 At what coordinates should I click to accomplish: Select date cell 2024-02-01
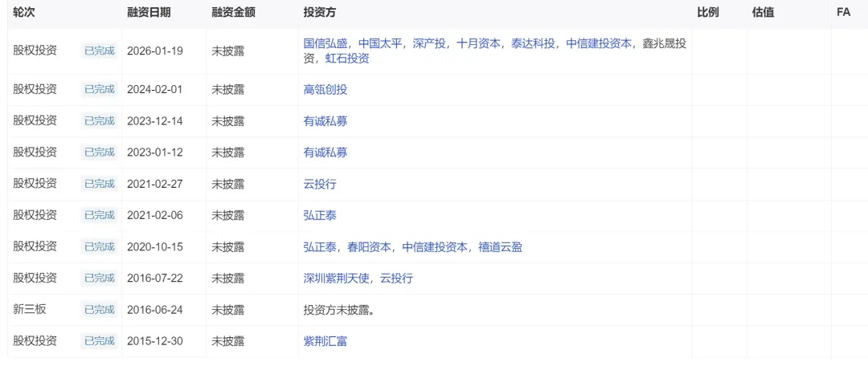pos(155,90)
